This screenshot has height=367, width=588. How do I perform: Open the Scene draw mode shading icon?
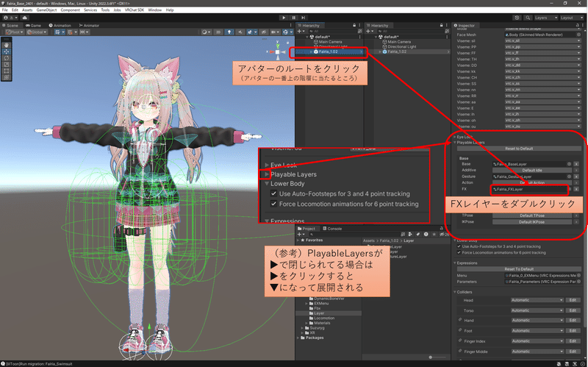(x=206, y=32)
